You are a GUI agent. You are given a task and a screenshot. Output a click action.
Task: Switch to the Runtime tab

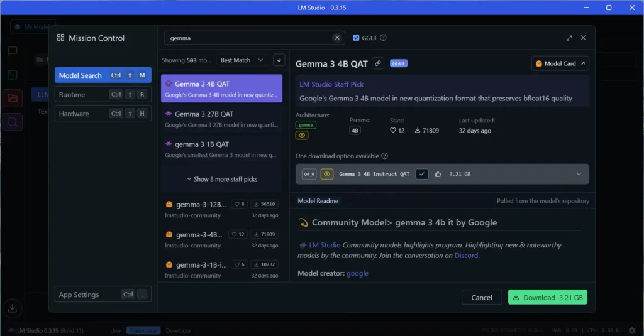click(x=103, y=94)
